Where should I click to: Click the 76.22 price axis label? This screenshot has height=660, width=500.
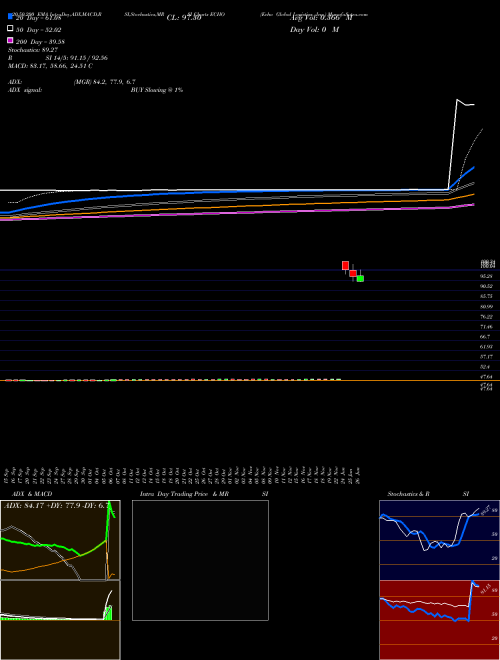pyautogui.click(x=487, y=317)
